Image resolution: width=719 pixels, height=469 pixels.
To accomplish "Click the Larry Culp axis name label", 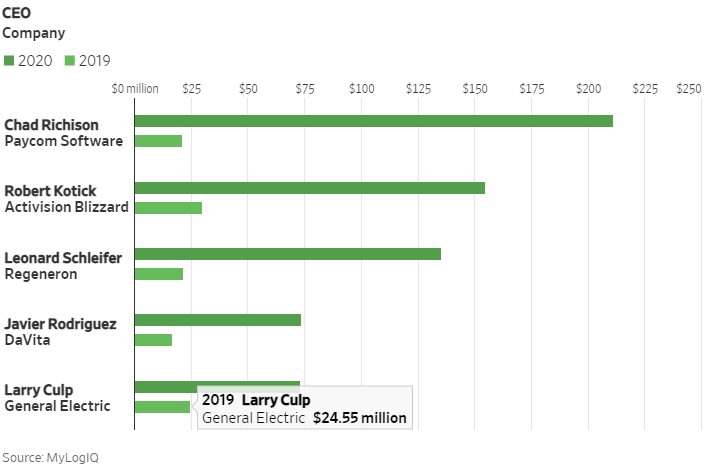I will 39,390.
